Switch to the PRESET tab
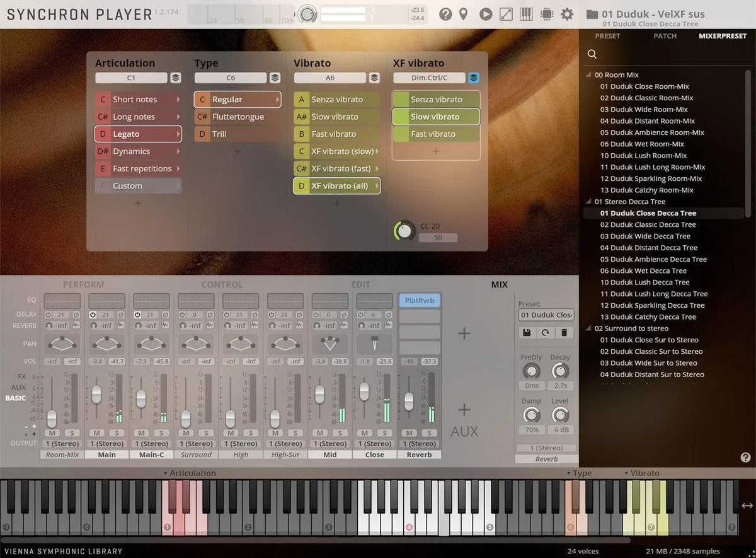The image size is (756, 558). point(607,36)
